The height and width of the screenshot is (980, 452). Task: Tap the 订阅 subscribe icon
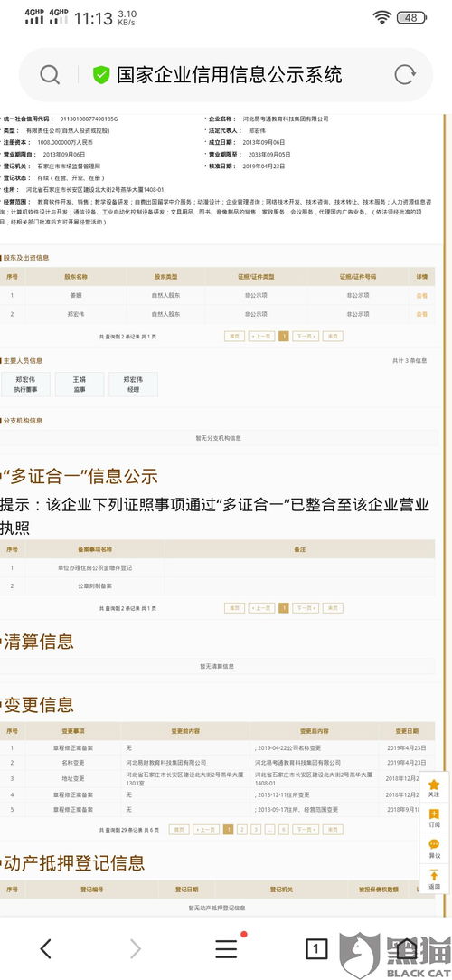[434, 813]
